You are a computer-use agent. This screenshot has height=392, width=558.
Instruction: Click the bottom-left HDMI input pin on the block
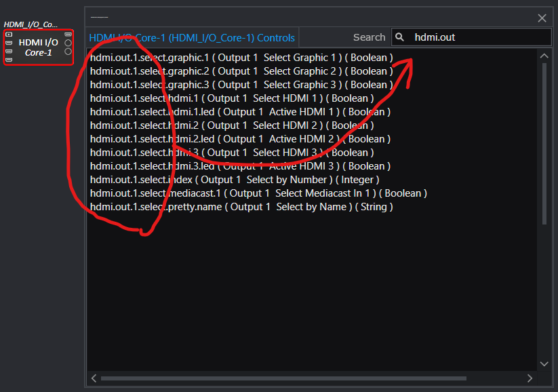pyautogui.click(x=9, y=60)
